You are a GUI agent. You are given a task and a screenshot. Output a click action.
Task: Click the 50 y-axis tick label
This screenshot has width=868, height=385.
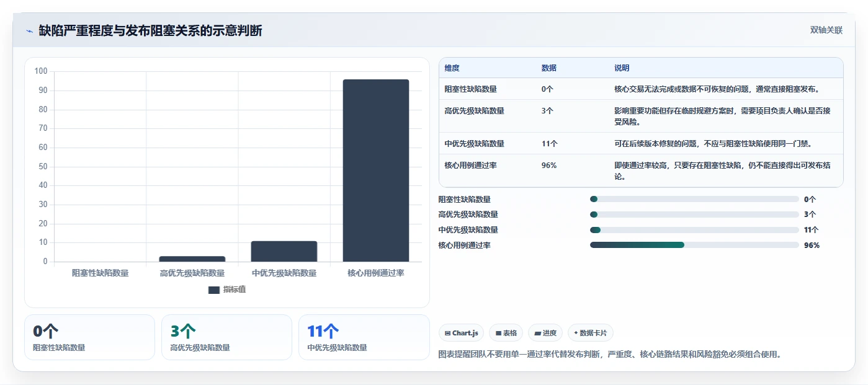tap(43, 166)
